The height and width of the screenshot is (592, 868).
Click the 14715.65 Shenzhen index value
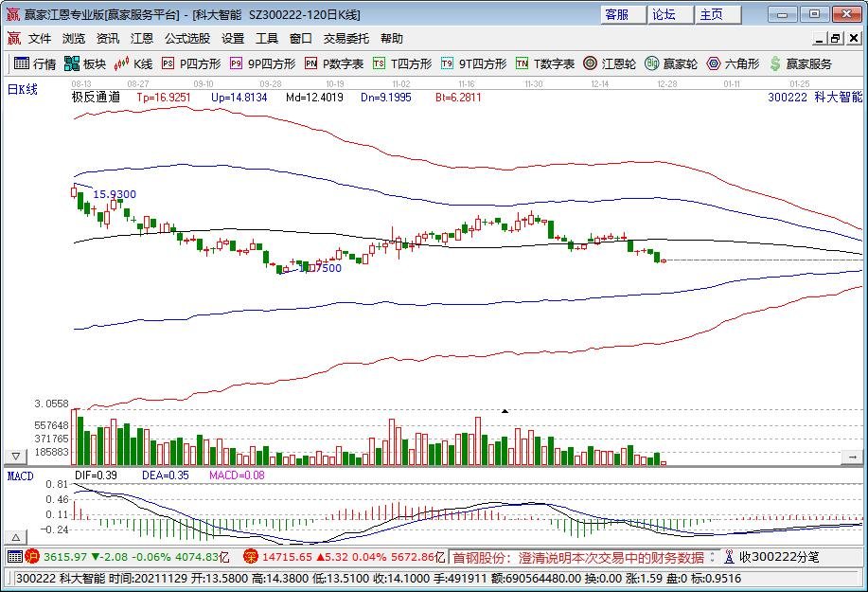click(288, 557)
